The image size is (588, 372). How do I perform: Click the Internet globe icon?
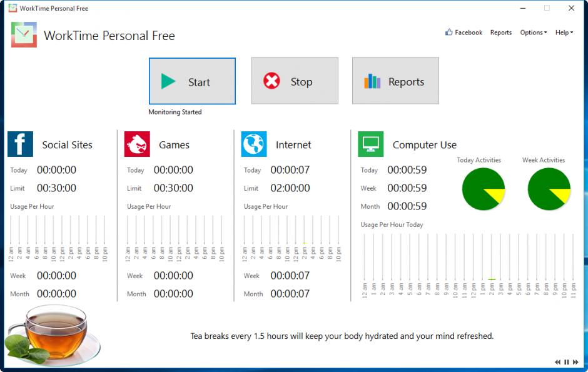click(253, 144)
